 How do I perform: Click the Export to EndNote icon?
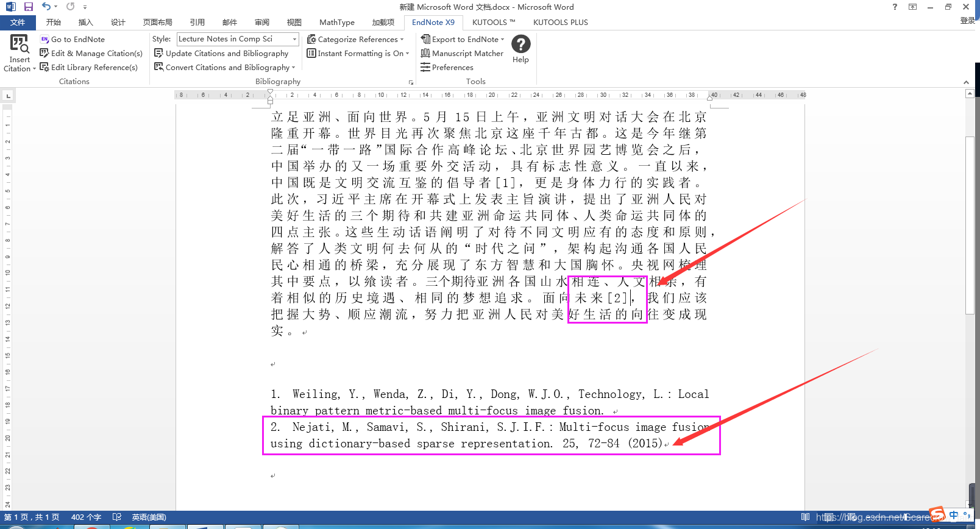425,39
